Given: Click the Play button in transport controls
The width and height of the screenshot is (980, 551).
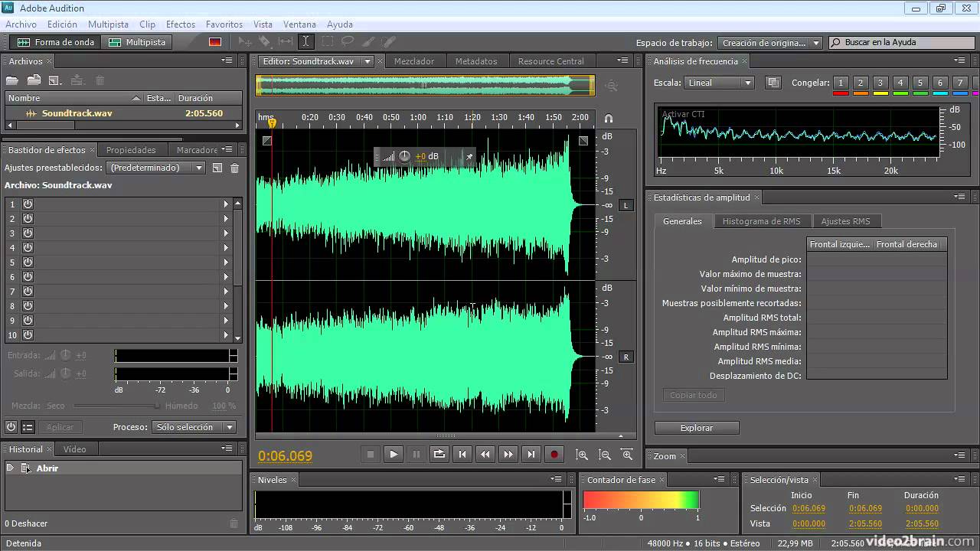Looking at the screenshot, I should pyautogui.click(x=394, y=454).
